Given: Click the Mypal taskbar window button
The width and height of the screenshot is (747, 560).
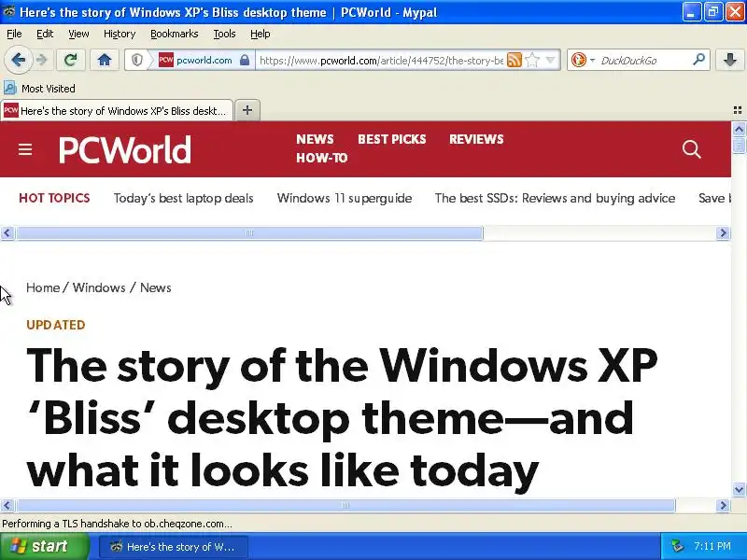Looking at the screenshot, I should point(174,547).
